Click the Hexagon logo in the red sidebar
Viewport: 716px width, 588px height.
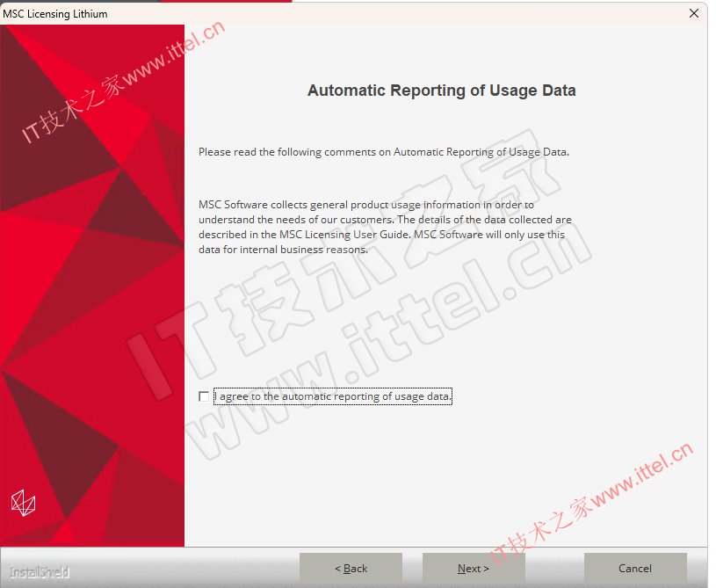[x=24, y=503]
